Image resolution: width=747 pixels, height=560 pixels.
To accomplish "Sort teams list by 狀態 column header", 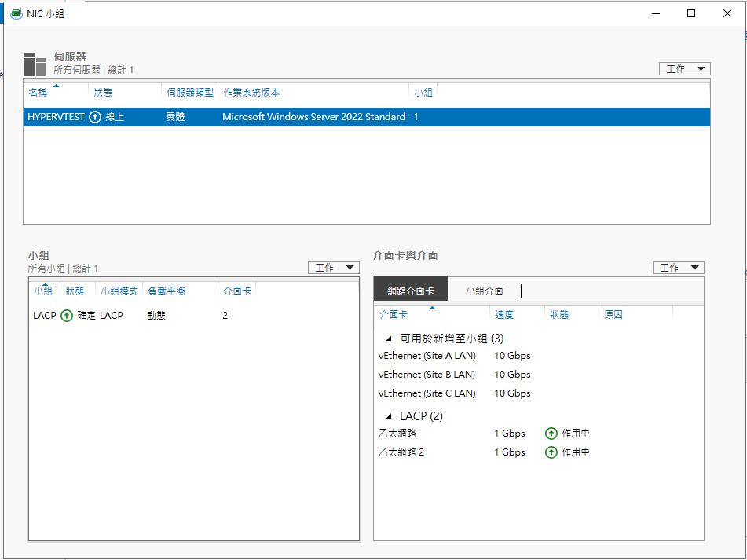I will coord(75,291).
